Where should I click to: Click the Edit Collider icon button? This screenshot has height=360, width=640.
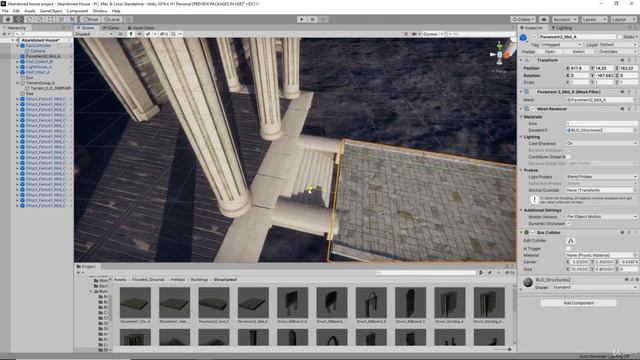pos(571,241)
